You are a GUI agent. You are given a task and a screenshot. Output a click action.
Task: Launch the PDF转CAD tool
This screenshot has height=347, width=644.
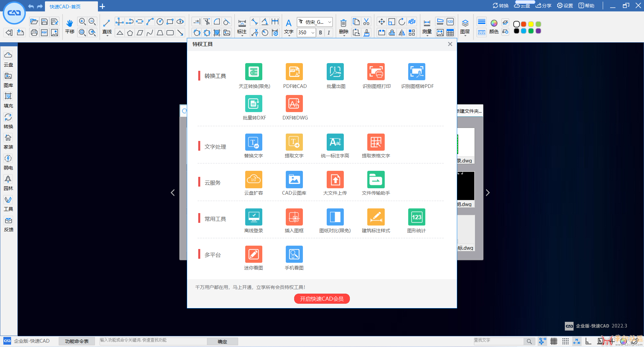(294, 76)
